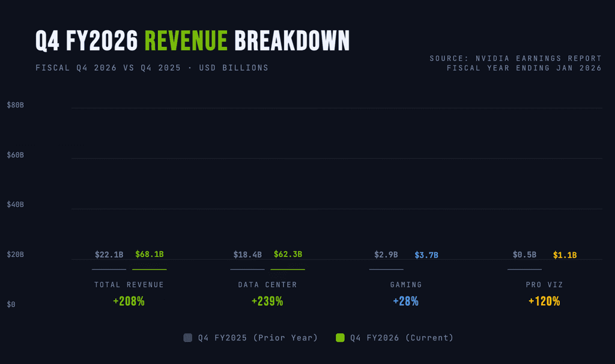Select the $1.1B Pro Viz value
Screen dimensions: 615x364
[x=565, y=255]
